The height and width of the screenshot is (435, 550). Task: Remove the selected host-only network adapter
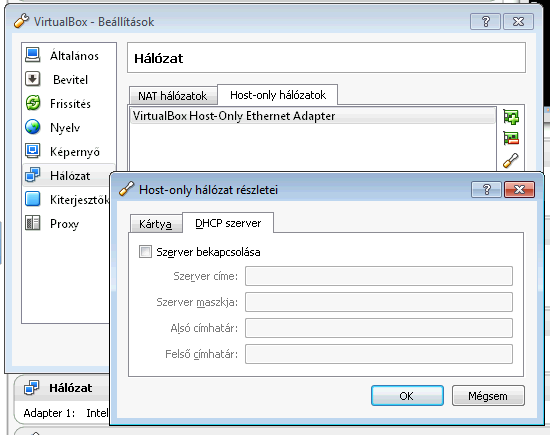pos(511,138)
